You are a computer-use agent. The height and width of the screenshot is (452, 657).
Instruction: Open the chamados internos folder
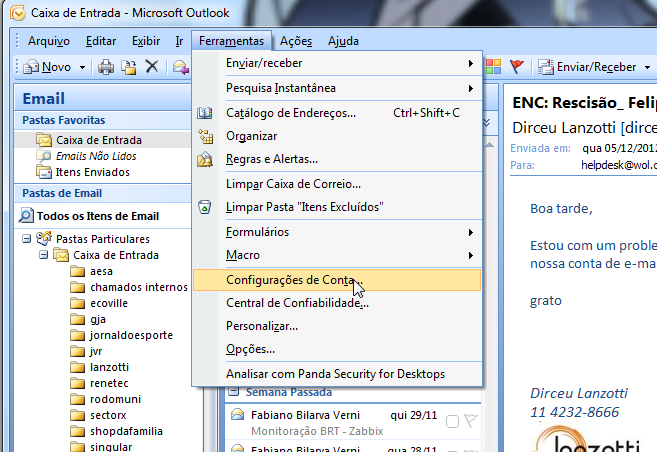click(139, 287)
